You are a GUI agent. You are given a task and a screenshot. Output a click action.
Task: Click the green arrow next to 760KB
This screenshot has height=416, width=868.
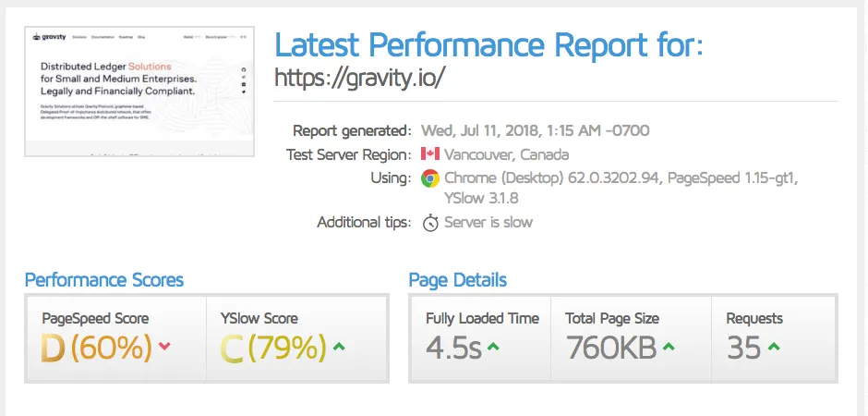pyautogui.click(x=669, y=347)
